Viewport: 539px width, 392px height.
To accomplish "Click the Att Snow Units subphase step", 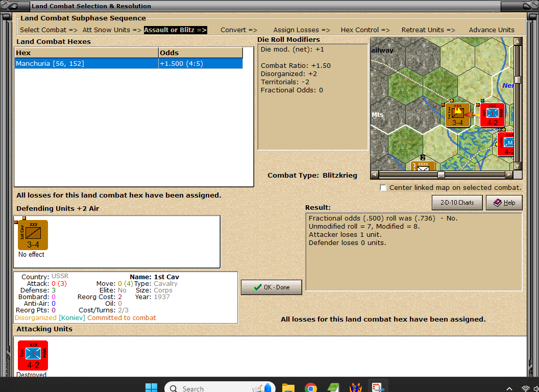I will 112,30.
